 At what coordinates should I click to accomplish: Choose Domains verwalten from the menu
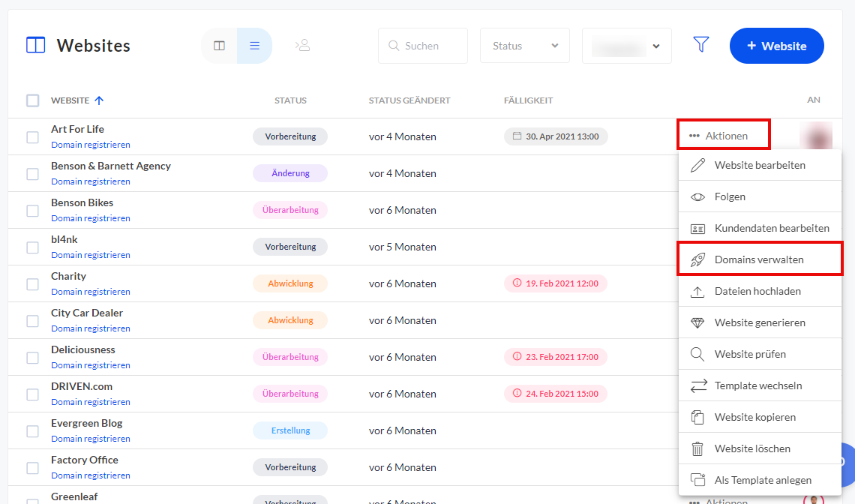click(759, 259)
